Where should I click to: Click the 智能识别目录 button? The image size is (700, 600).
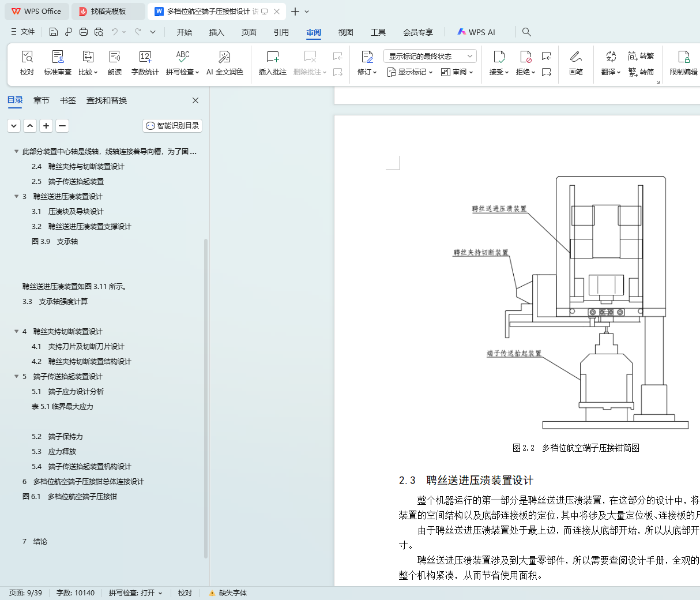click(172, 125)
